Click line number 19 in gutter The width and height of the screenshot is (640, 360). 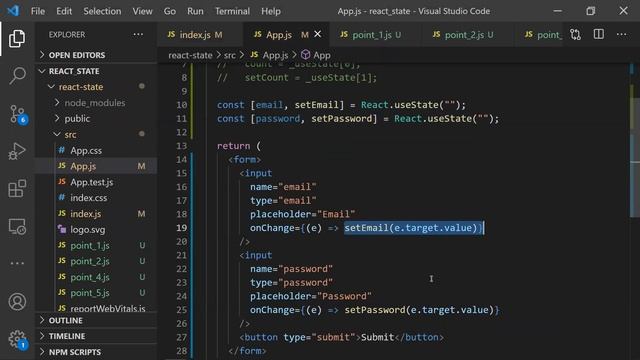coord(182,228)
